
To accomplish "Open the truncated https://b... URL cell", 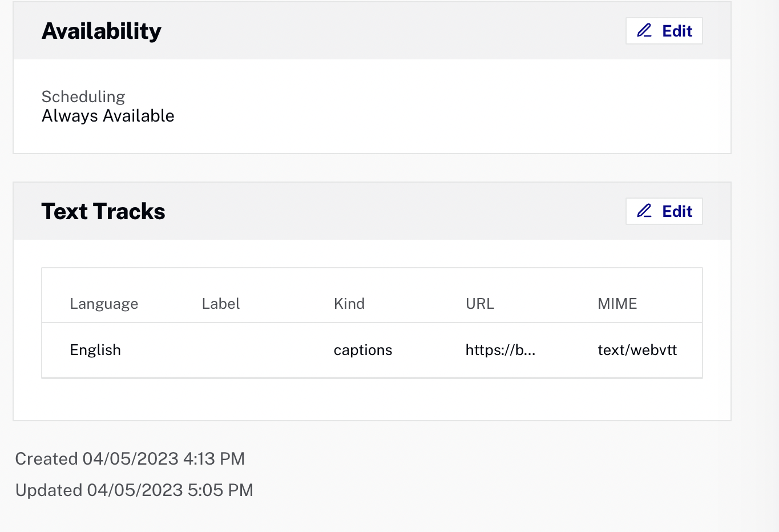I will tap(501, 350).
